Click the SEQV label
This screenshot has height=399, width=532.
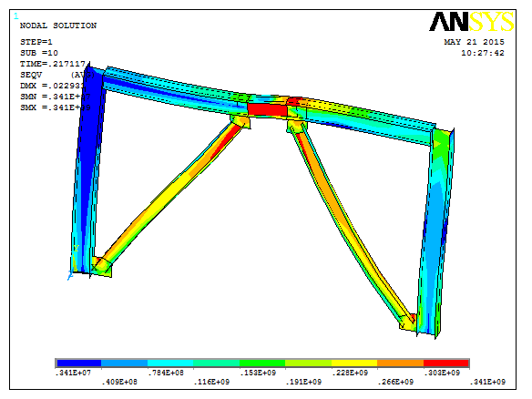pyautogui.click(x=31, y=75)
